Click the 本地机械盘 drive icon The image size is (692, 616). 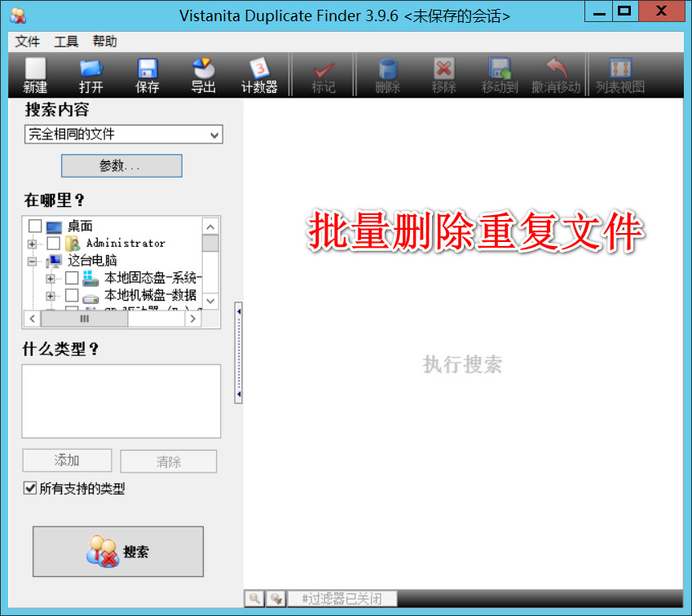click(x=91, y=298)
